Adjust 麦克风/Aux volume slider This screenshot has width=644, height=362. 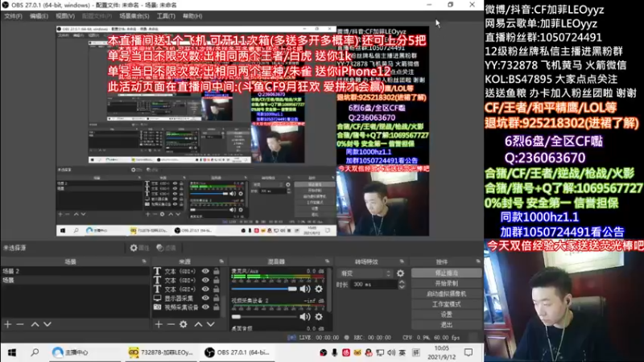[264, 289]
